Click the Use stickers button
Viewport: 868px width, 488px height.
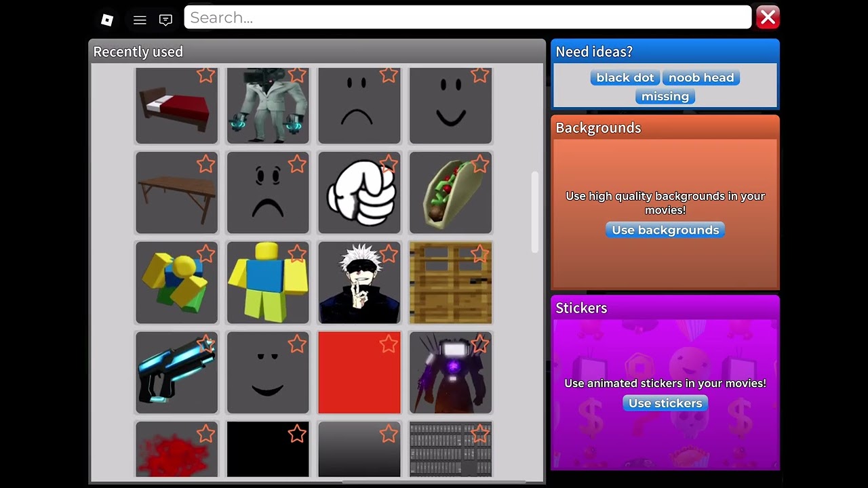pos(665,403)
